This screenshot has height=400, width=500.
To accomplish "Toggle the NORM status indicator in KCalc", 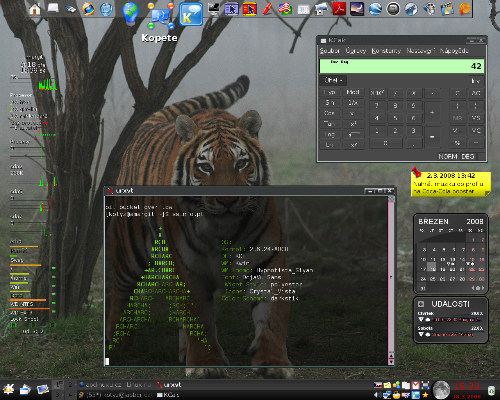I will click(448, 156).
